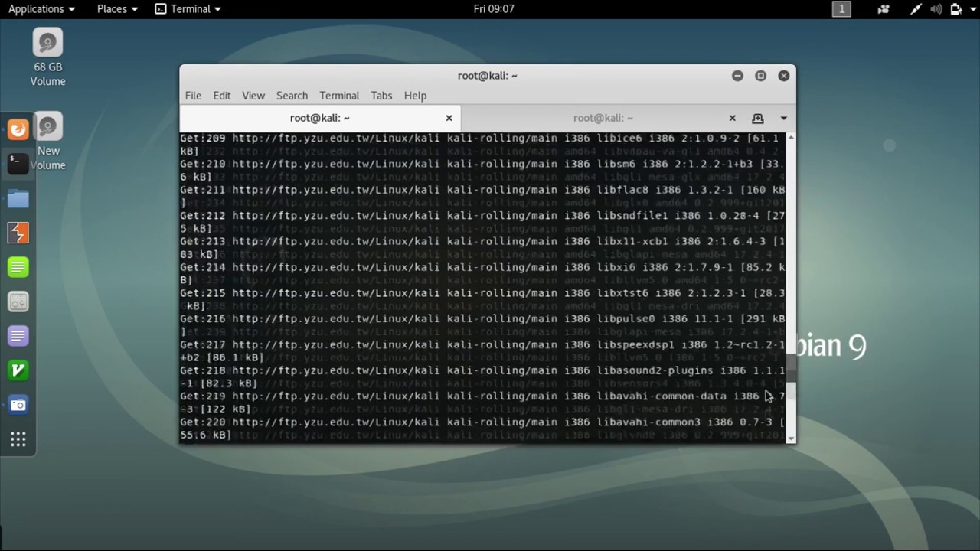This screenshot has height=551, width=980.
Task: Open the Screenshot camera app in the dock
Action: (x=18, y=405)
